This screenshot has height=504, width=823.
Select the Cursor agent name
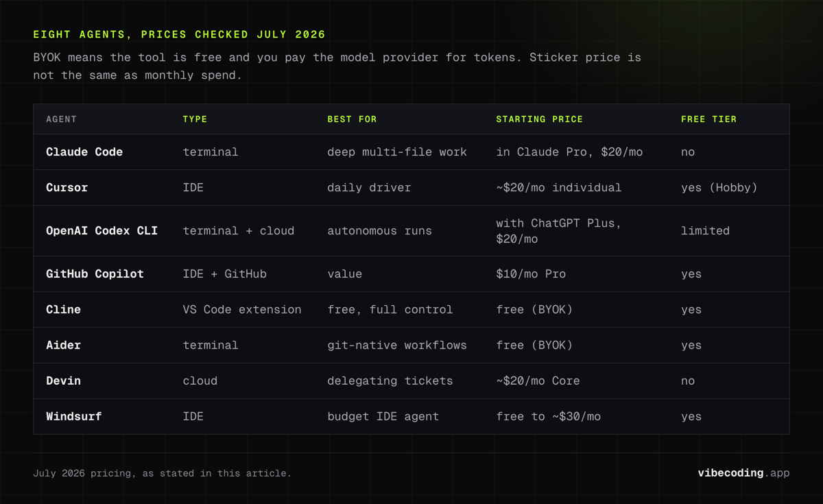tap(67, 188)
